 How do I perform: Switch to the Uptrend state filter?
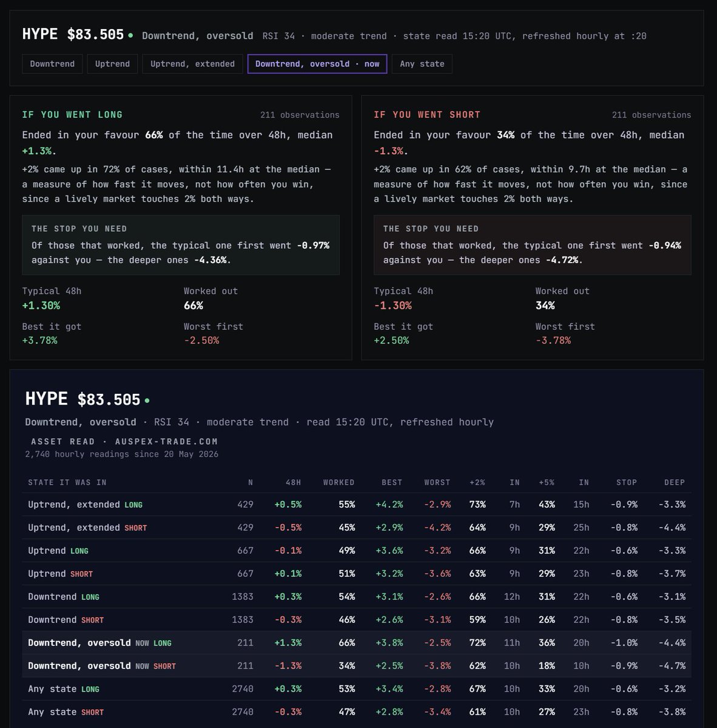(112, 64)
